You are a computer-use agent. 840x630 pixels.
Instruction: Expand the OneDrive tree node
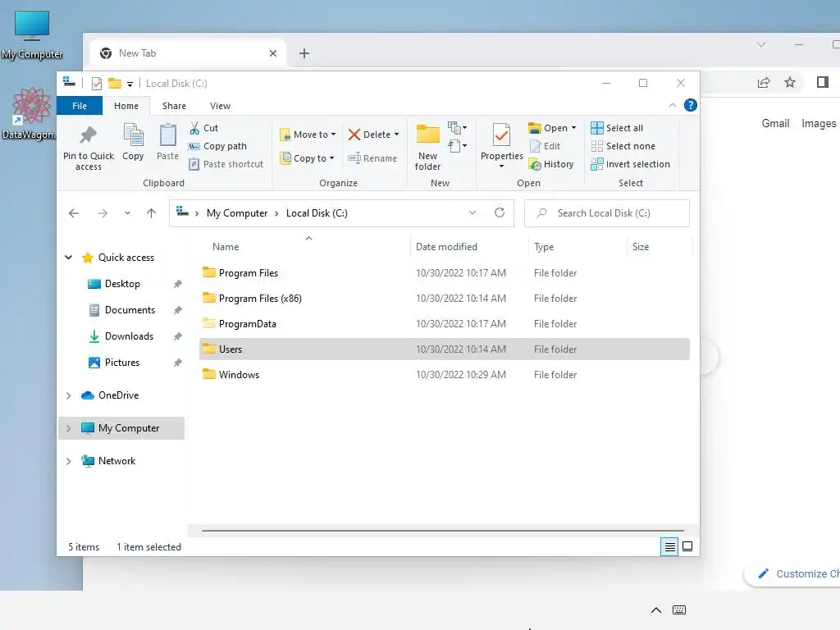[69, 395]
